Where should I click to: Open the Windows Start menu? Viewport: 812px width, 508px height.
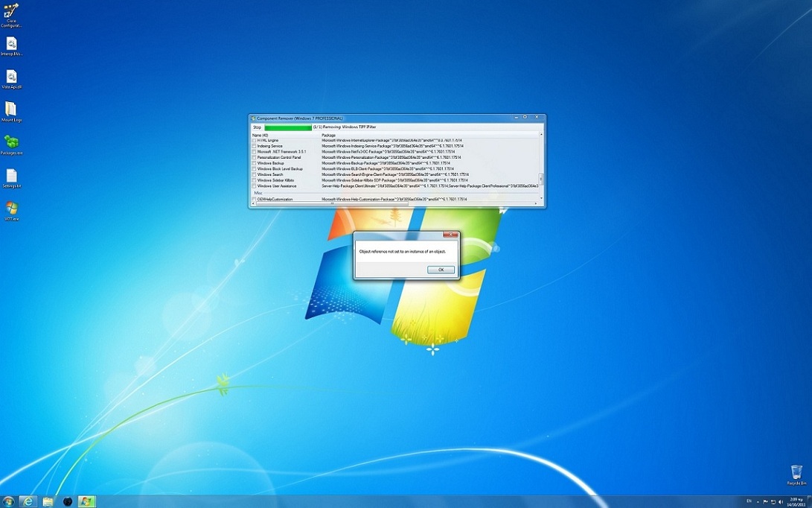7,501
